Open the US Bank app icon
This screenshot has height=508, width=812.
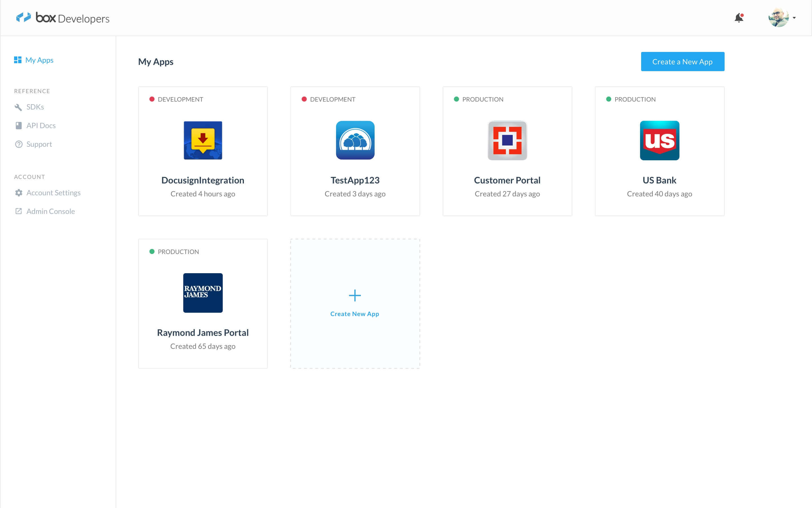pos(660,141)
